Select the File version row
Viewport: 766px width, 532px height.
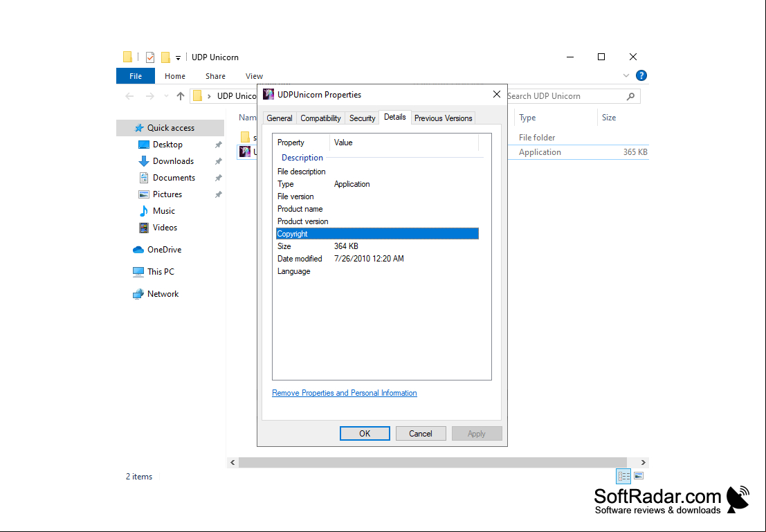tap(377, 196)
